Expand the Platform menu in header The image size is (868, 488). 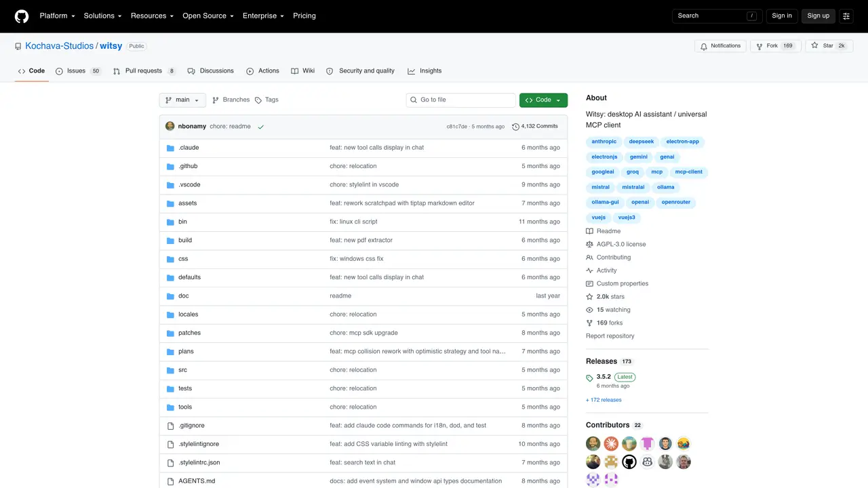57,16
